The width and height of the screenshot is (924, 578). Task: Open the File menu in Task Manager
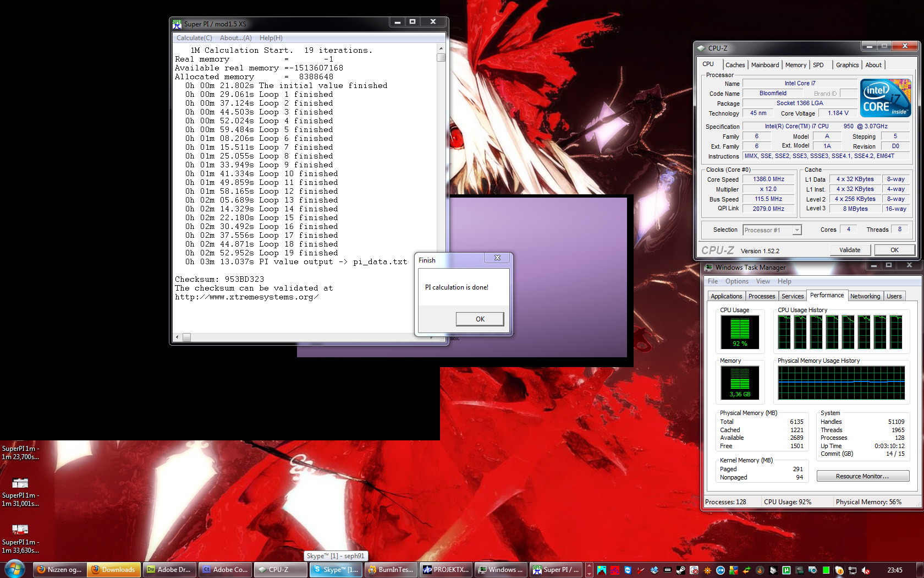713,281
